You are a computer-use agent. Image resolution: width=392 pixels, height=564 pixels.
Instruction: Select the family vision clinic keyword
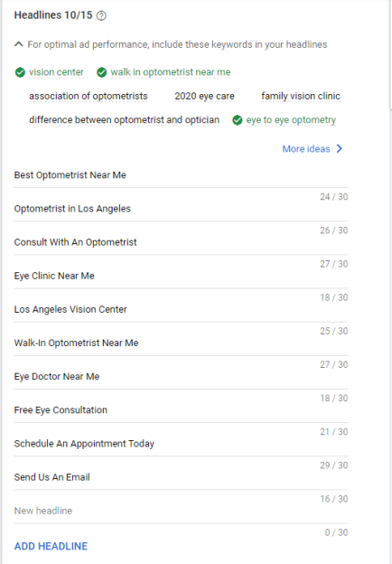point(301,96)
